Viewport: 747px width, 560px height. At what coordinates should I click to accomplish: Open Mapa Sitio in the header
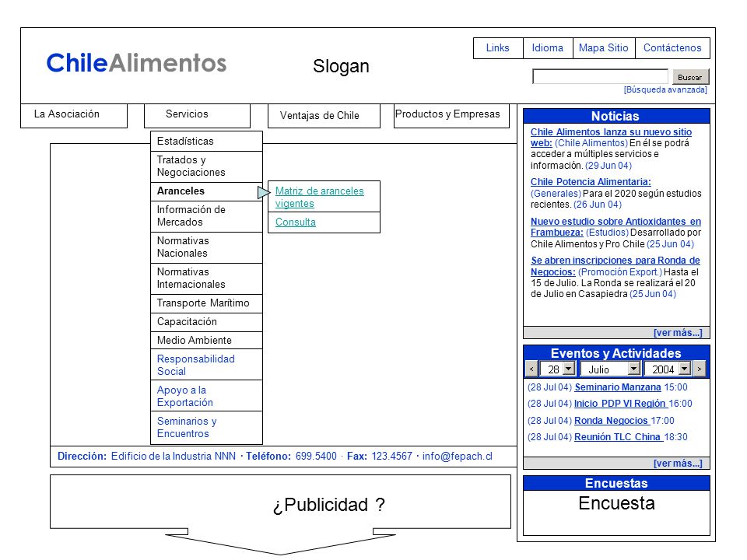[x=604, y=48]
